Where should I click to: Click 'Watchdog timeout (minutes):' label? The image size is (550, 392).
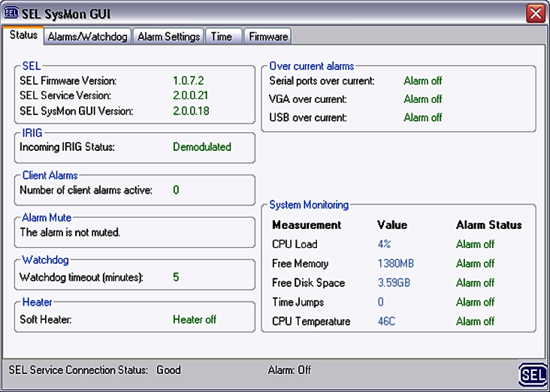point(81,277)
